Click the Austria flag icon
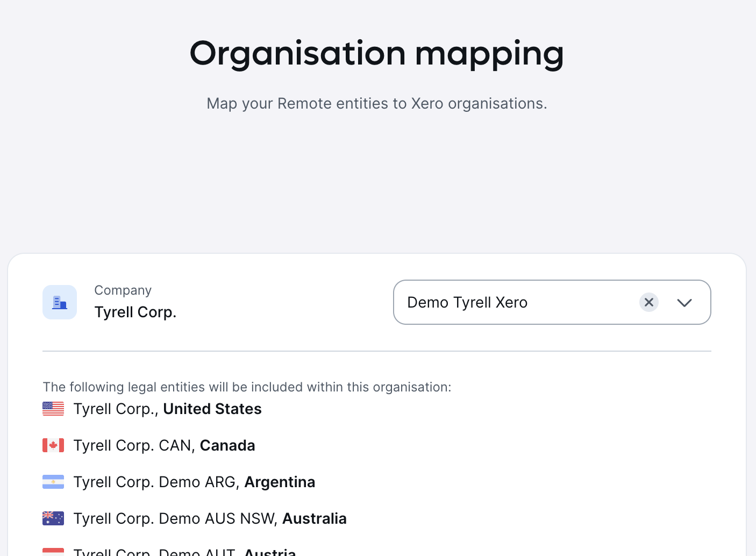This screenshot has width=756, height=556. click(x=53, y=552)
